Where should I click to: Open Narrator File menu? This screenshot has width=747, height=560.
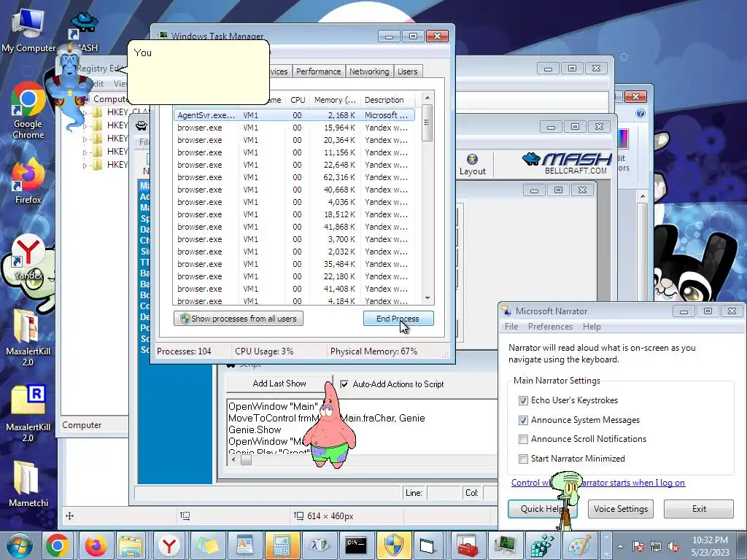(x=511, y=327)
